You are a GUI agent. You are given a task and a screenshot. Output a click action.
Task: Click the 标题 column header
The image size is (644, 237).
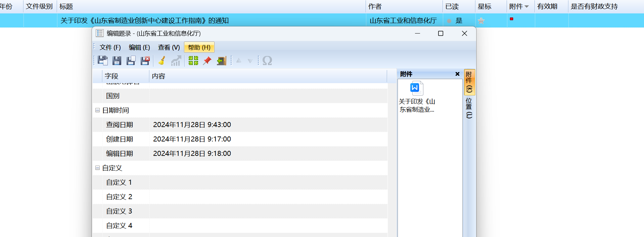(211, 6)
